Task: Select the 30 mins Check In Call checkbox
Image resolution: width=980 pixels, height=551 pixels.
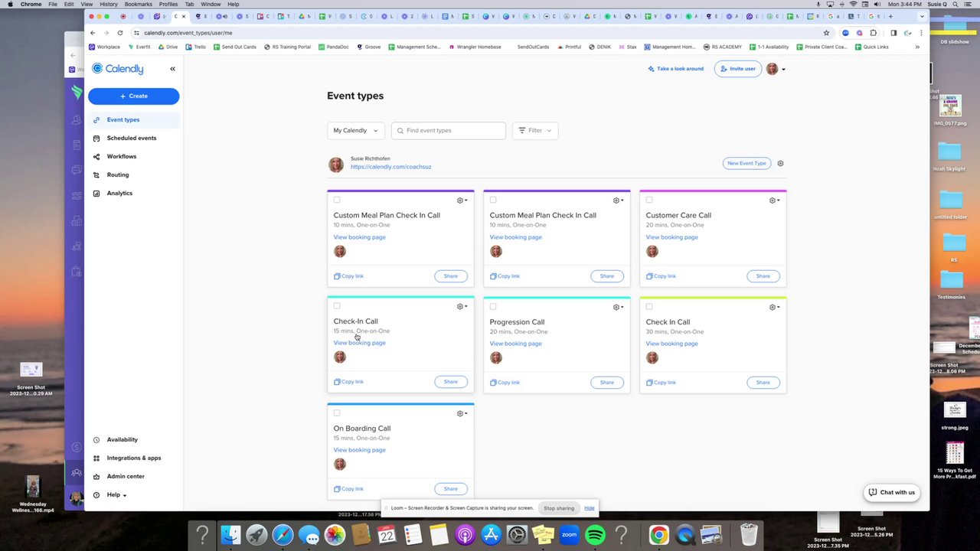Action: tap(649, 307)
